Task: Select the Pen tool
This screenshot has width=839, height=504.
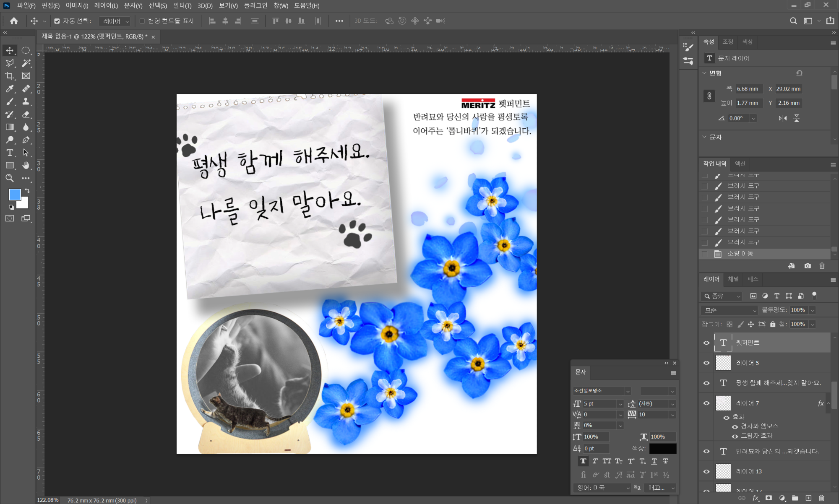Action: [26, 140]
